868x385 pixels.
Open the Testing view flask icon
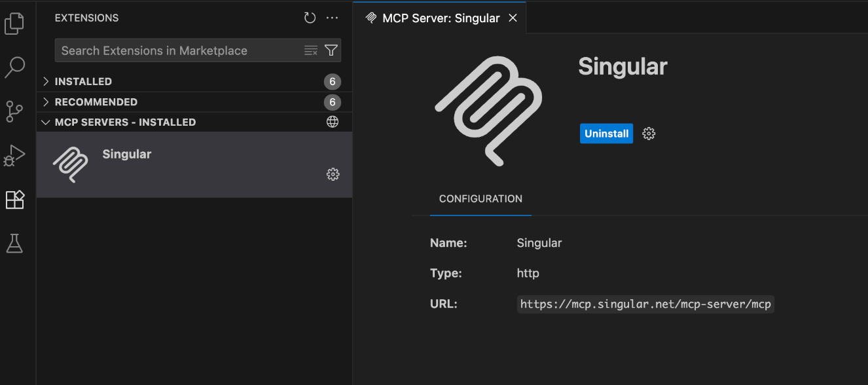point(15,243)
